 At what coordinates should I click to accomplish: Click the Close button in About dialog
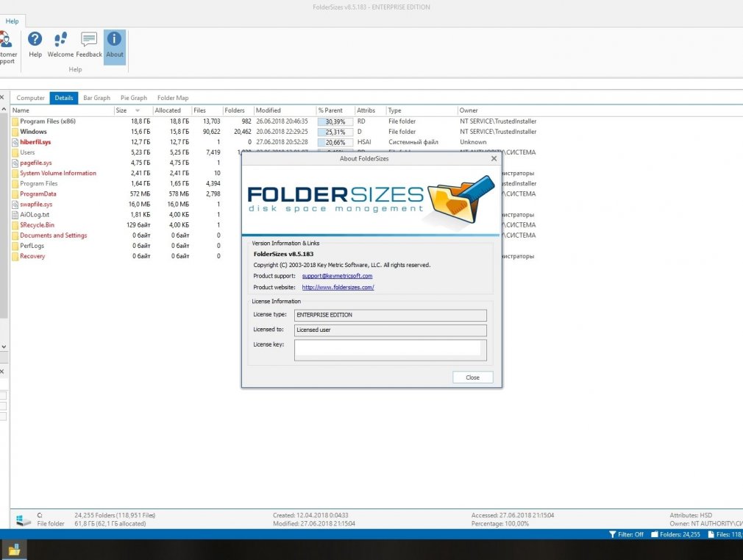(472, 378)
